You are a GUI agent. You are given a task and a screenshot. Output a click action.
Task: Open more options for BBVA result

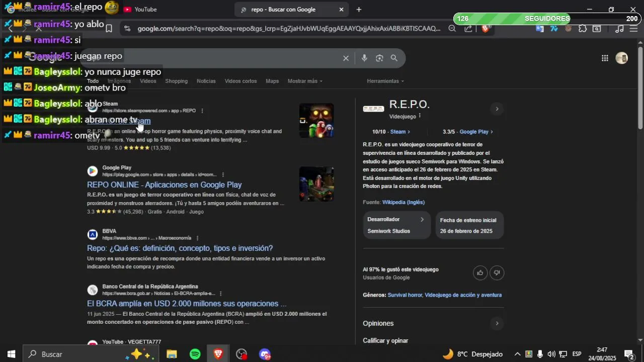(197, 238)
